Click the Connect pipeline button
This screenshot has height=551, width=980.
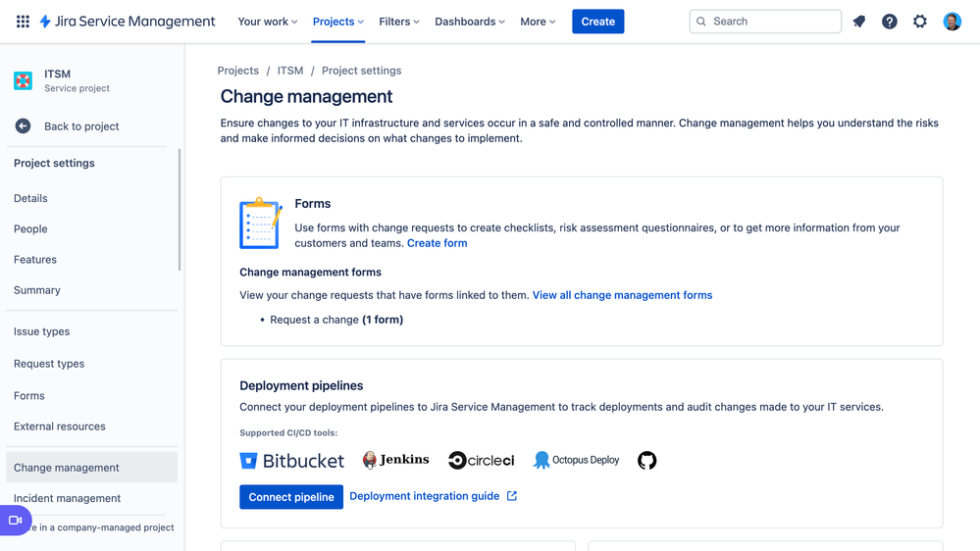click(291, 497)
